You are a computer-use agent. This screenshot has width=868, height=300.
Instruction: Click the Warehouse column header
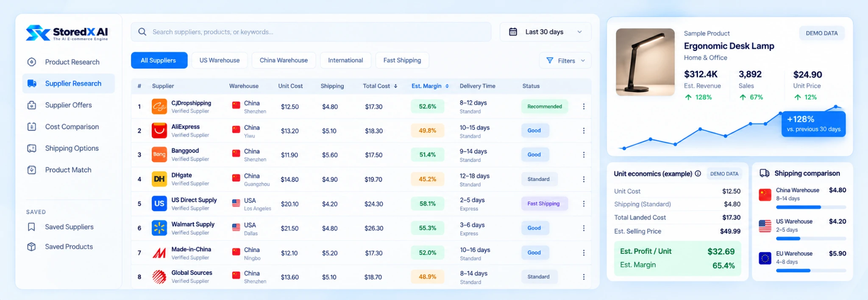tap(244, 86)
